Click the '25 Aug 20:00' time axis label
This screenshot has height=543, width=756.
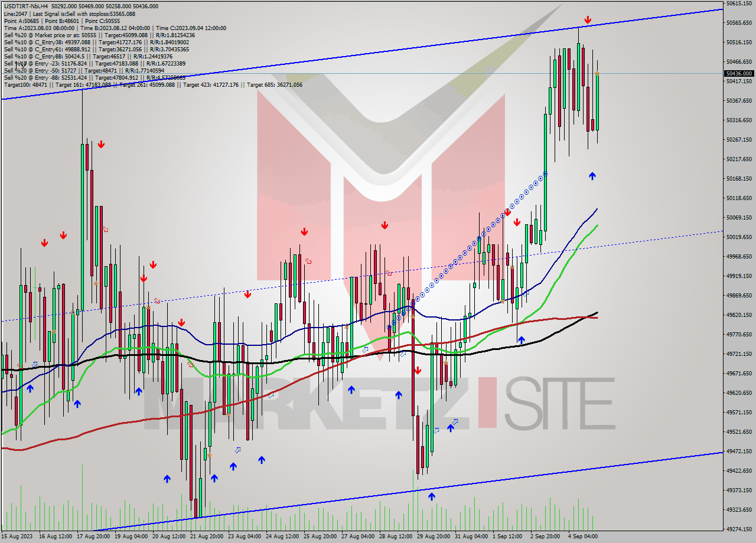(320, 537)
